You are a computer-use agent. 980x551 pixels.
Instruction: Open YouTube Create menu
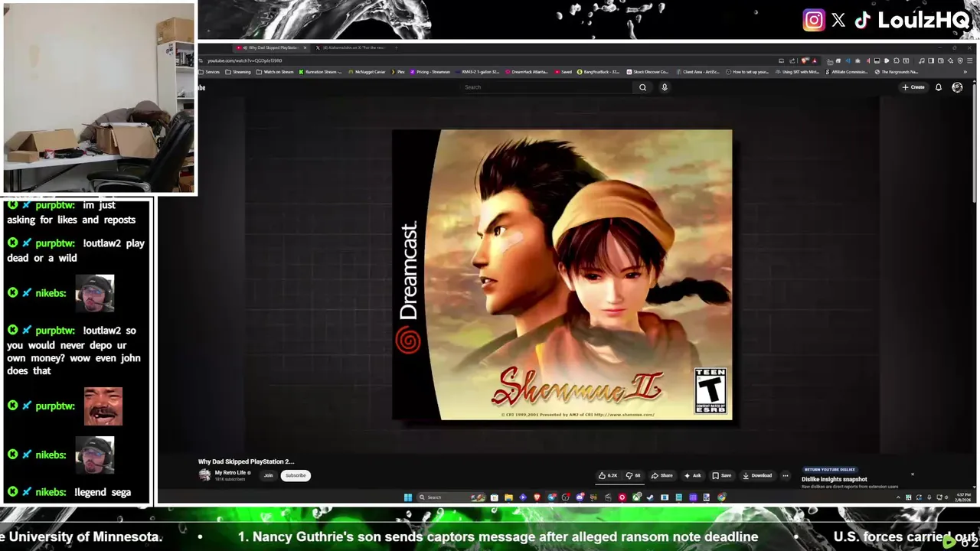(x=913, y=87)
